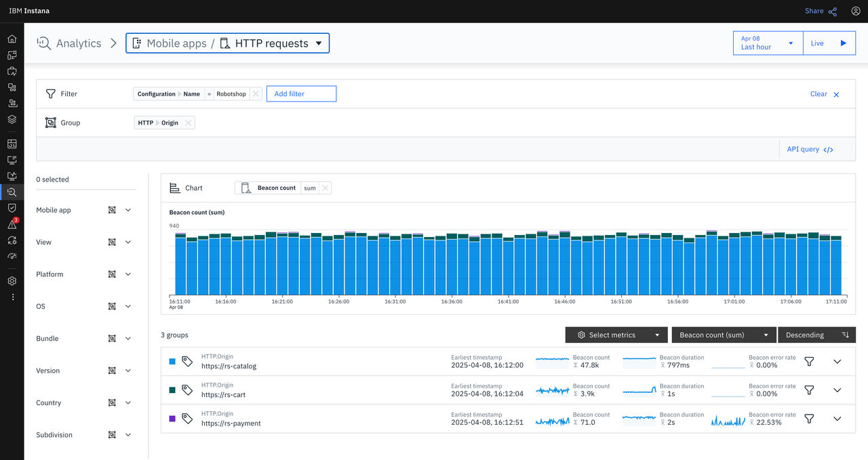Remove the Robotshop name filter
This screenshot has width=868, height=460.
coord(256,94)
